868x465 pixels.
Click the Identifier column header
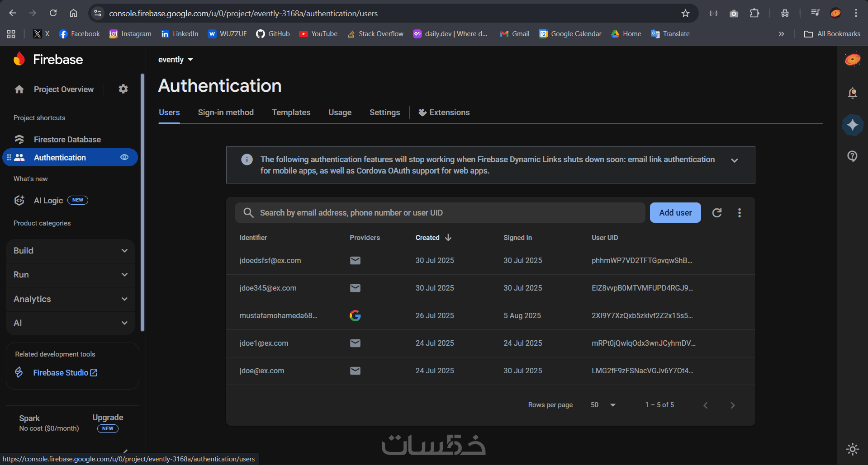(253, 238)
